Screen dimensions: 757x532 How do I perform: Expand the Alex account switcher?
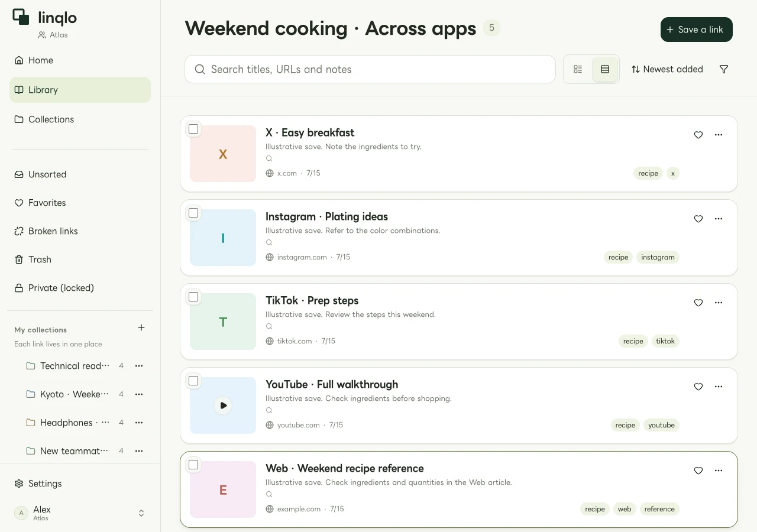(x=141, y=513)
